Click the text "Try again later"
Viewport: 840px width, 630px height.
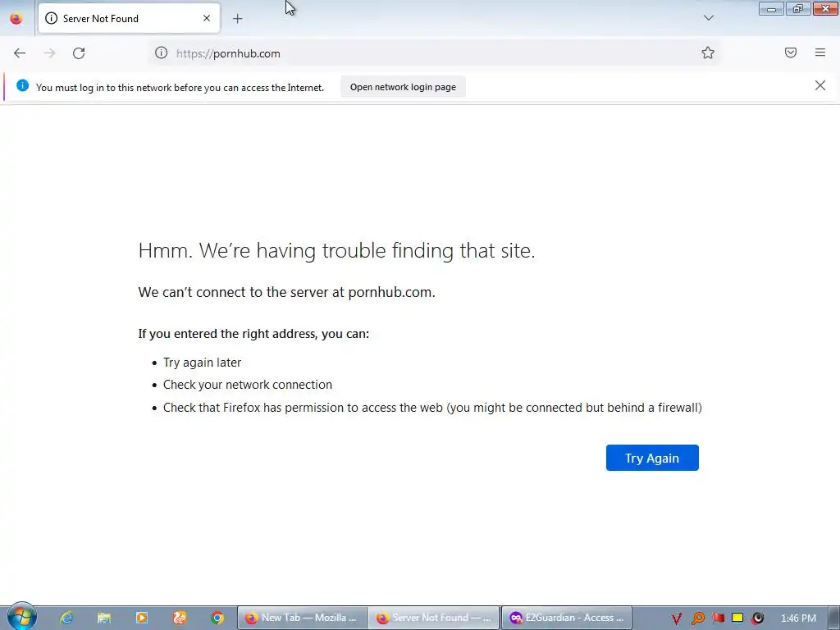pos(202,362)
